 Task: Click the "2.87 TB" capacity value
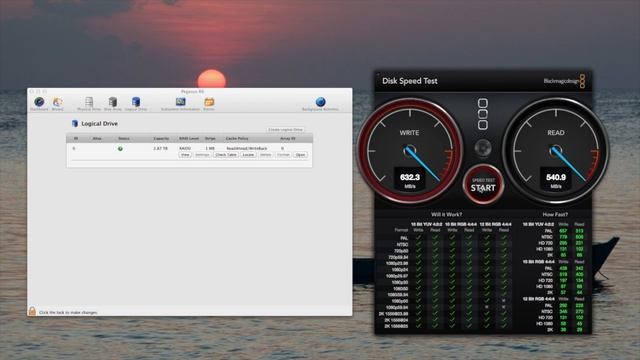pyautogui.click(x=160, y=149)
